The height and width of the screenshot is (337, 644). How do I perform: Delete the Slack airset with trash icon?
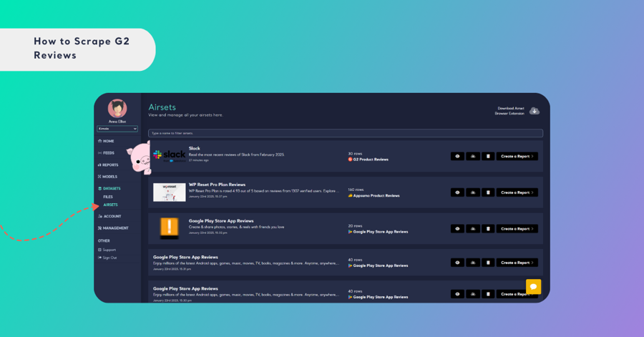click(x=488, y=157)
